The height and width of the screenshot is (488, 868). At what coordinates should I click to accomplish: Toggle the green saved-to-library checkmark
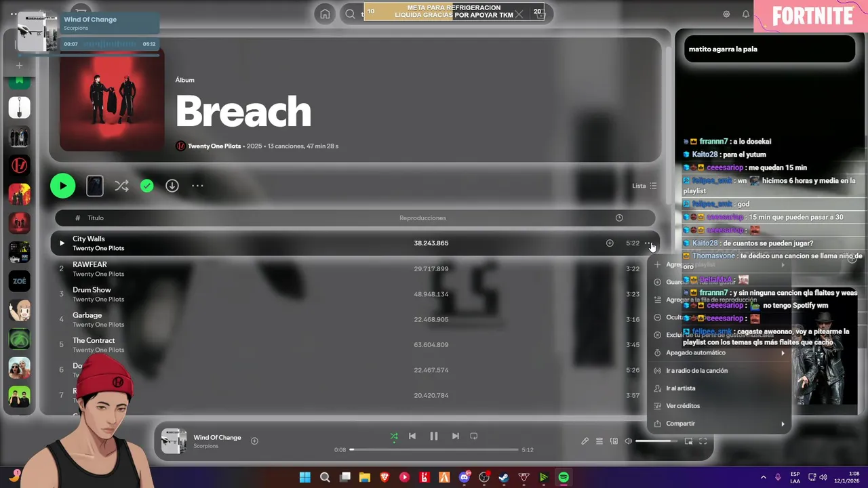(x=147, y=186)
